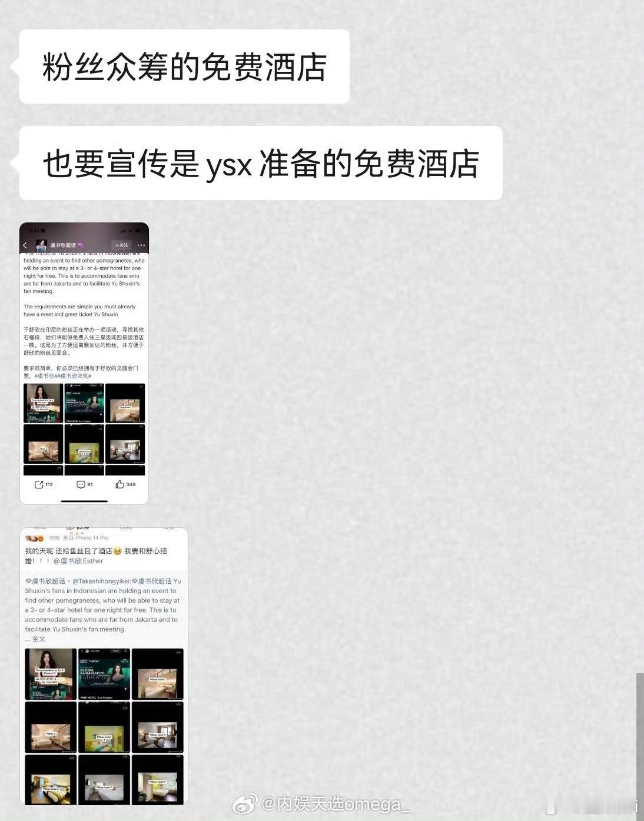The width and height of the screenshot is (644, 821).
Task: Tap the 虞书欣超话 avatar in the screenshot header
Action: [41, 245]
